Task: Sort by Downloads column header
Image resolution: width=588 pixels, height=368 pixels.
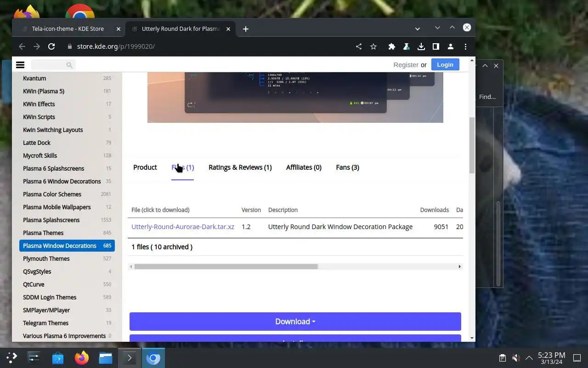Action: click(434, 210)
